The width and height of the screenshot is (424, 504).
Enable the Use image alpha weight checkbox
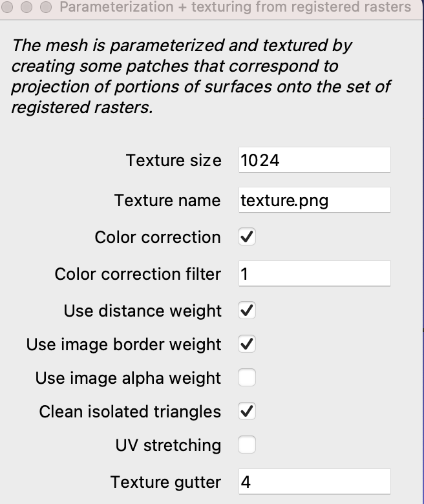pyautogui.click(x=247, y=378)
